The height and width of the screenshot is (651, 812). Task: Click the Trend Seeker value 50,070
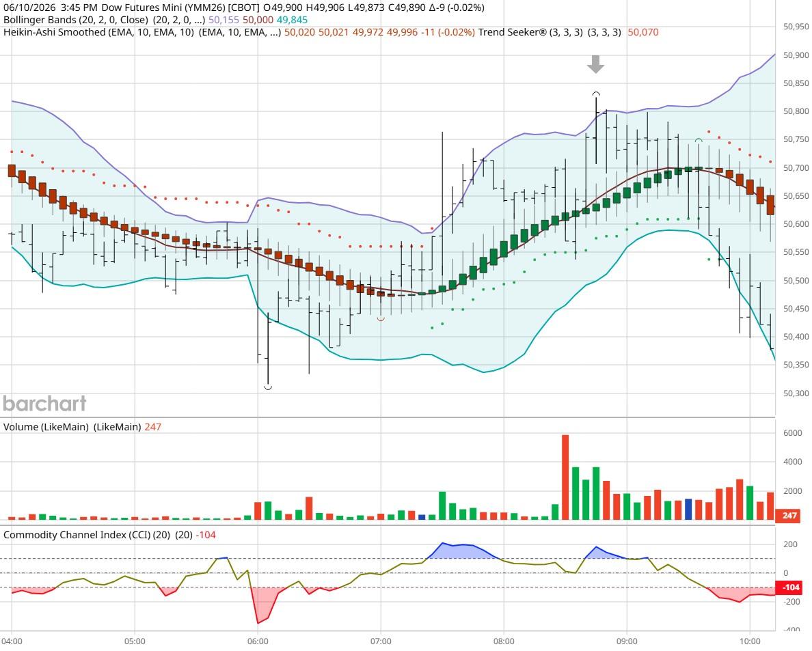point(643,32)
